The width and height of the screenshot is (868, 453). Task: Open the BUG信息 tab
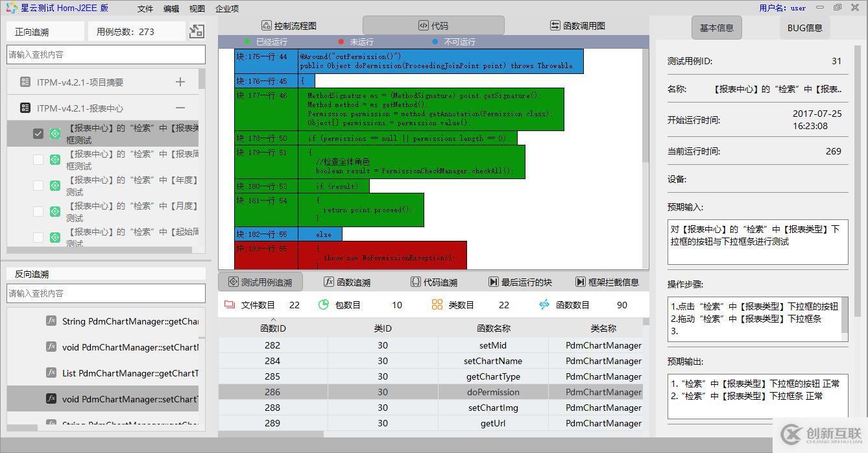pyautogui.click(x=804, y=27)
